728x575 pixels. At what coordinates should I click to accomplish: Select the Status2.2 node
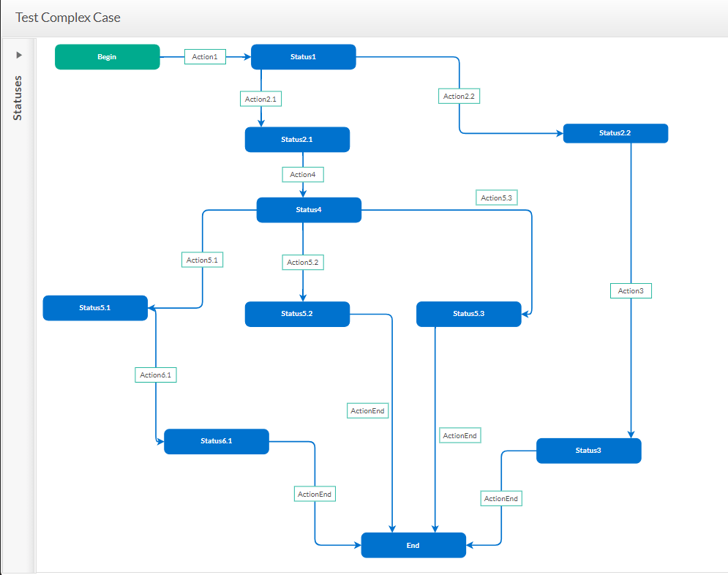click(615, 133)
